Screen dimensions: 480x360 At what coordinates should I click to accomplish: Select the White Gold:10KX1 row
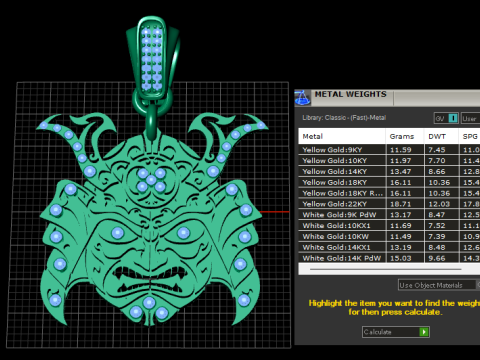(389, 226)
